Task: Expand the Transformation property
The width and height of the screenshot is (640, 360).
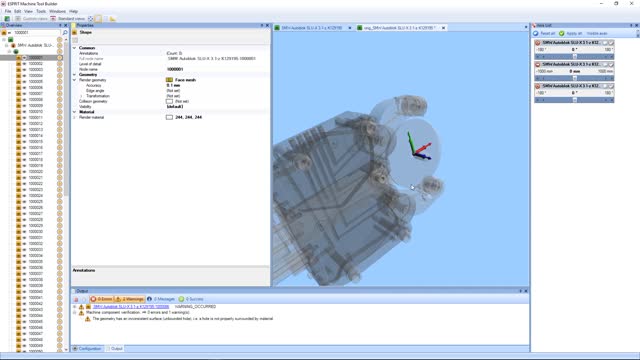Action: 81,96
